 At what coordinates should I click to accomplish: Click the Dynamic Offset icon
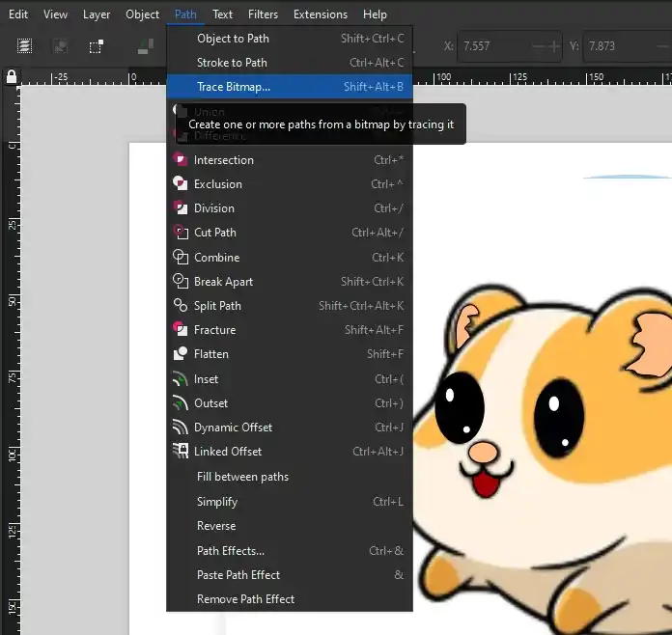pos(180,427)
